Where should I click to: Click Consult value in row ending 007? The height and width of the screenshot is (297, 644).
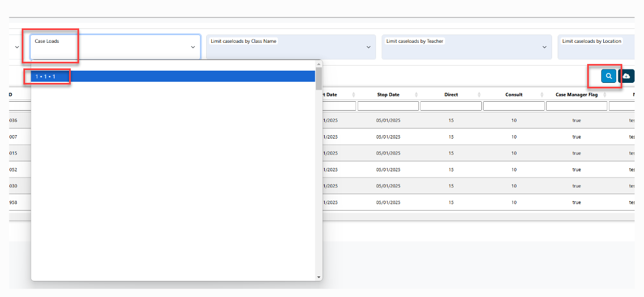pyautogui.click(x=514, y=137)
